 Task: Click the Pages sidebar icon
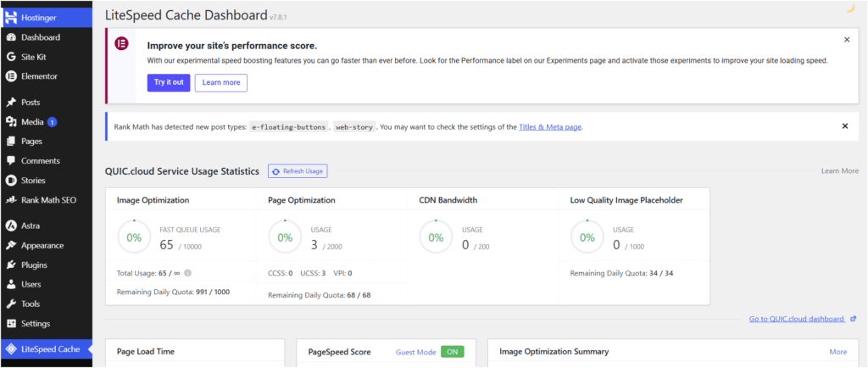tap(10, 141)
